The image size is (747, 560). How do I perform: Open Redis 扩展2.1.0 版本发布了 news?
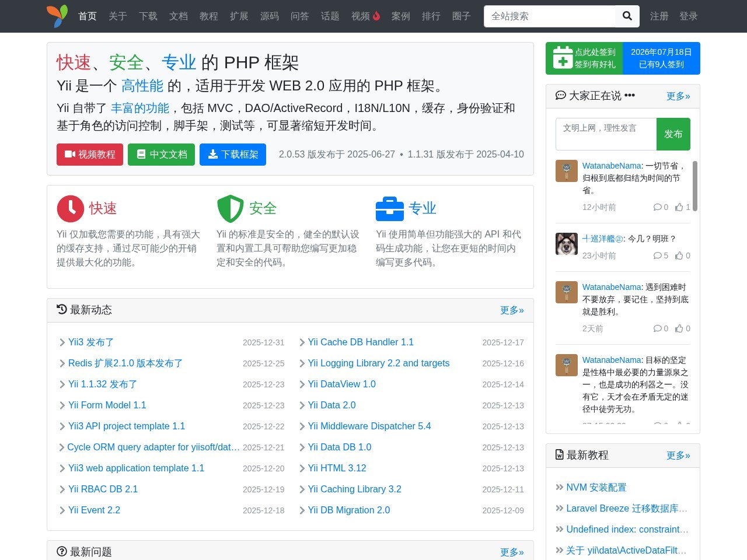point(125,363)
